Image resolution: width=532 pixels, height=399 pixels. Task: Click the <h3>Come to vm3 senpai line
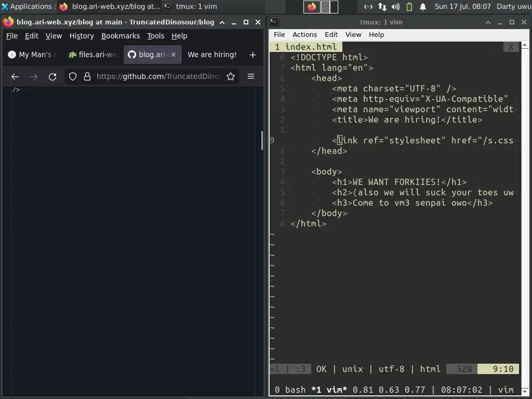(x=412, y=203)
